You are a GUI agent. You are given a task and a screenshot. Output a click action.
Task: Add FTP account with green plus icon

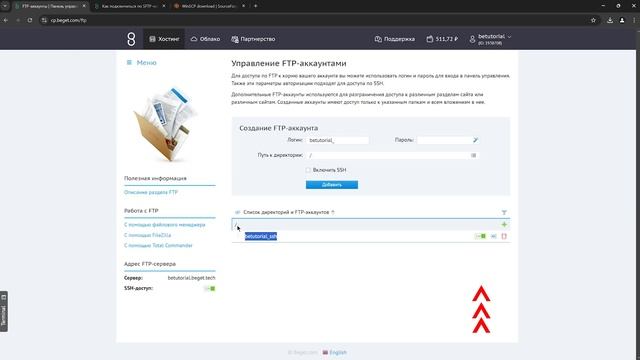[504, 224]
